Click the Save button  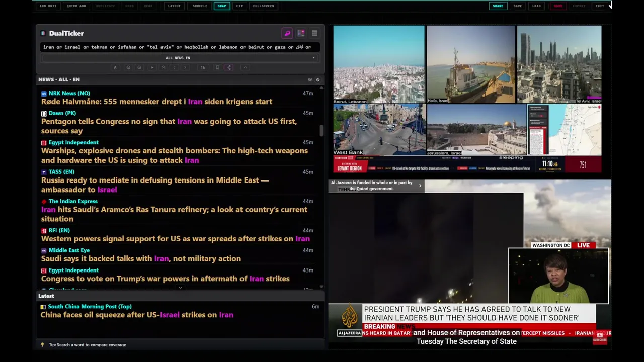518,6
